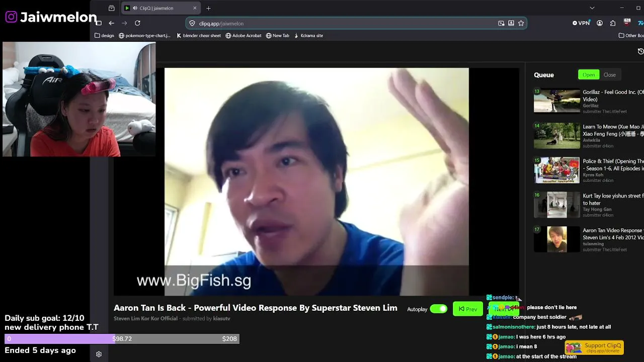Open the blender cheat sheet bookmark
Screen dimensions: 644x362
[199, 36]
